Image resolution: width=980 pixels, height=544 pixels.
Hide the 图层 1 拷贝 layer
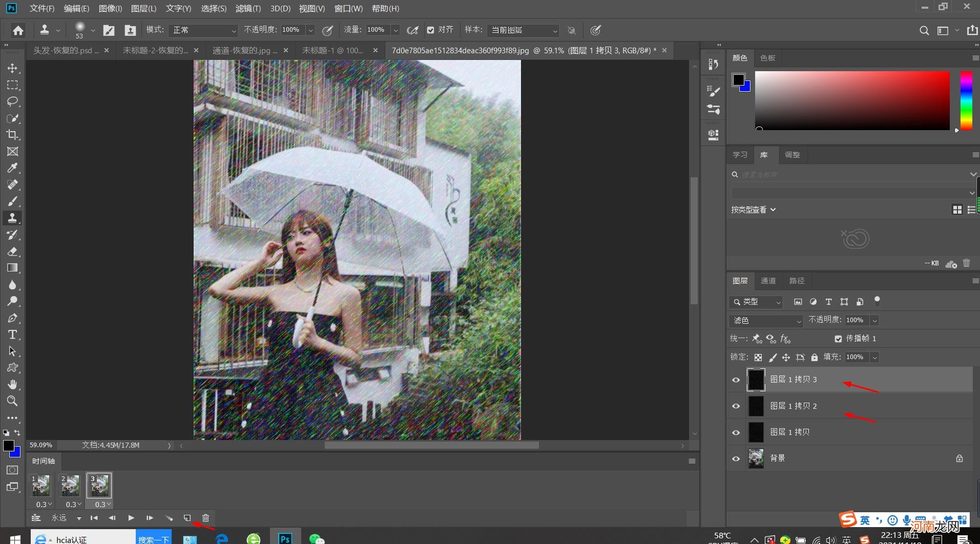point(736,432)
